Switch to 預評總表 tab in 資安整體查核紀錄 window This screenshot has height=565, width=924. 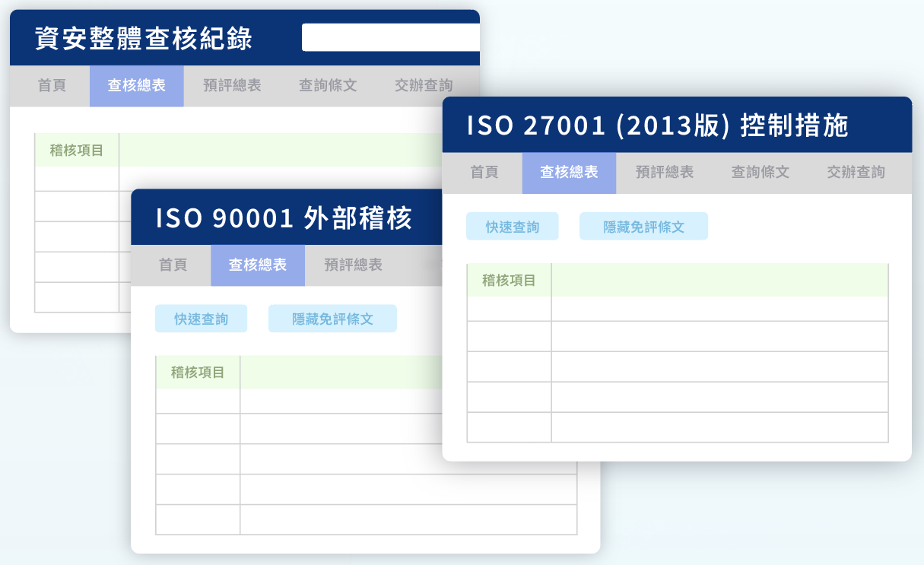click(x=232, y=86)
